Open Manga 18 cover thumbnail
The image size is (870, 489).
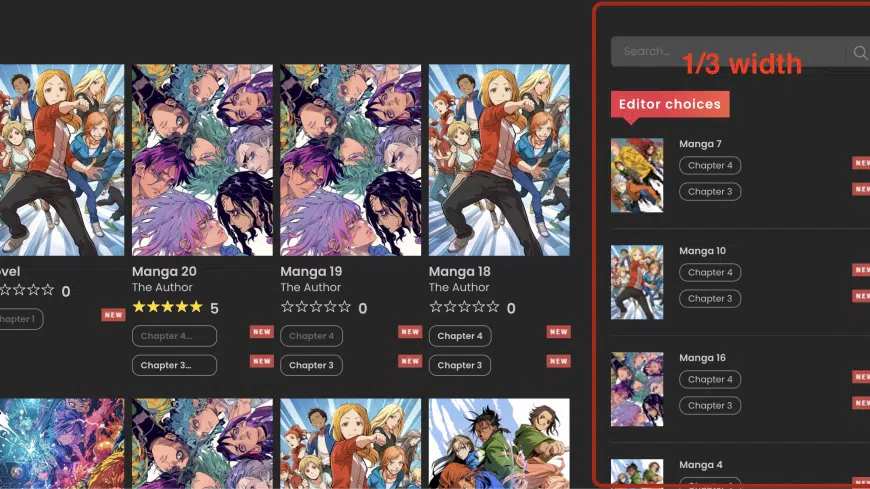pos(499,160)
